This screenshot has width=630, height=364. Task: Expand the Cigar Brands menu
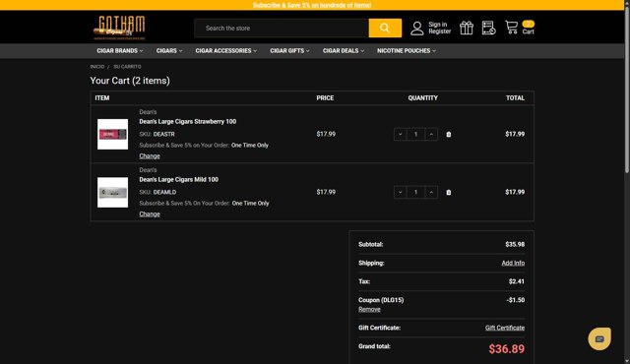(x=120, y=51)
